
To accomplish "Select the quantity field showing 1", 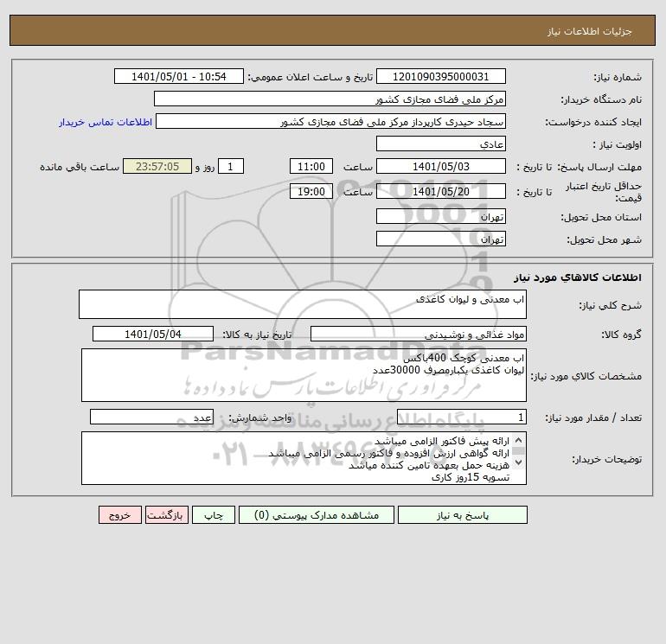I will 462,418.
